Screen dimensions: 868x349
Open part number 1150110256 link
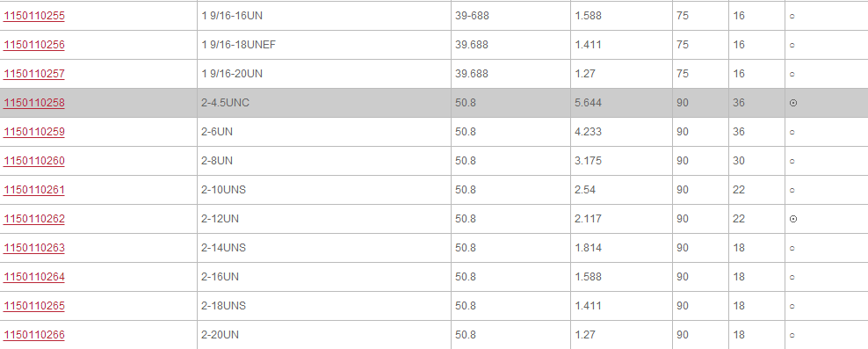point(34,45)
